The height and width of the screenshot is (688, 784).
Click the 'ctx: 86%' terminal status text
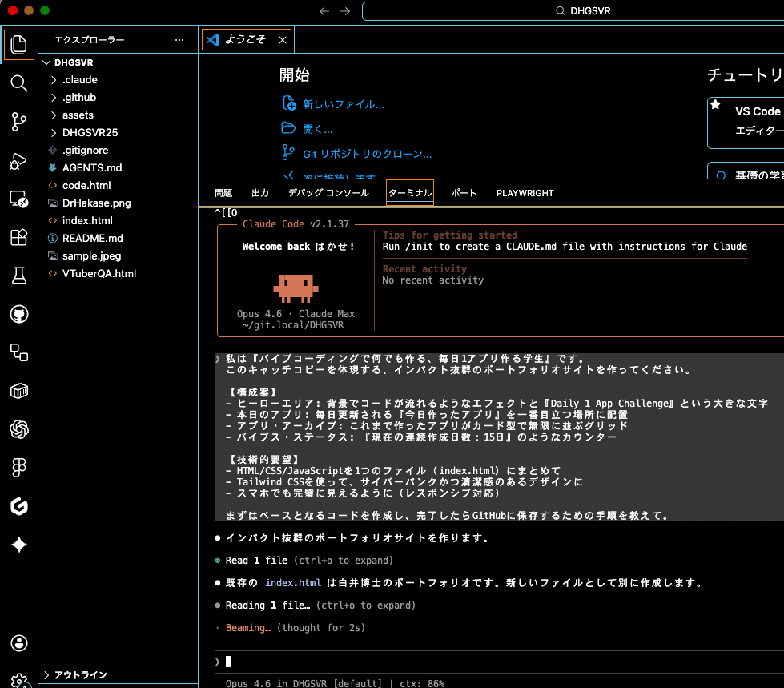click(422, 683)
